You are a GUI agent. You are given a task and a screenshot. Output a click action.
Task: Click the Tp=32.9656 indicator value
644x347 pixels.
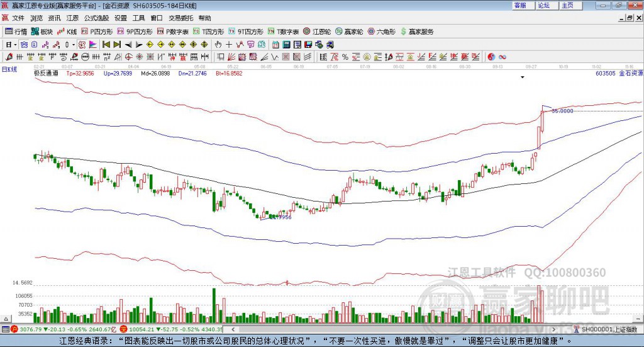point(80,73)
